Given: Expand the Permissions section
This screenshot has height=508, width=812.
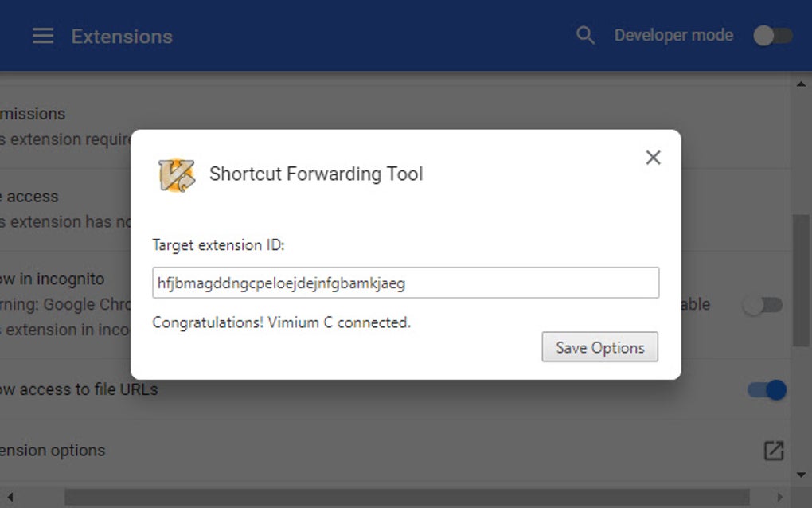Looking at the screenshot, I should click(x=32, y=114).
